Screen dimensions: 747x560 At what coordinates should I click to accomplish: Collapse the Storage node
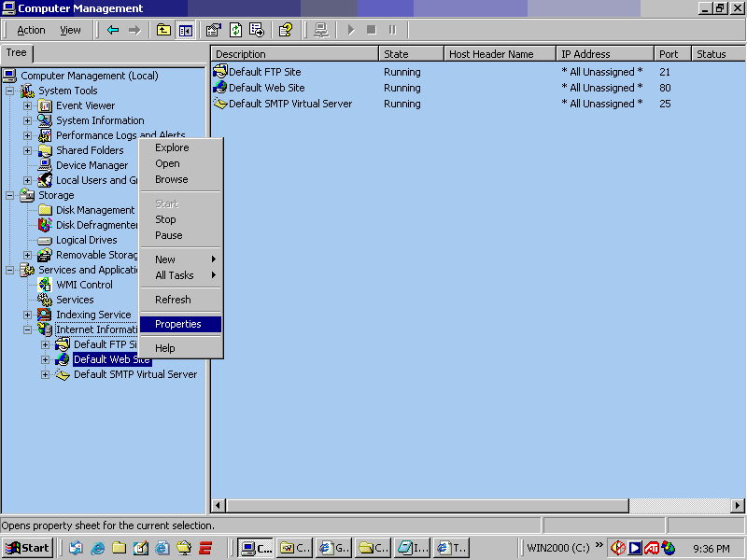coord(9,195)
